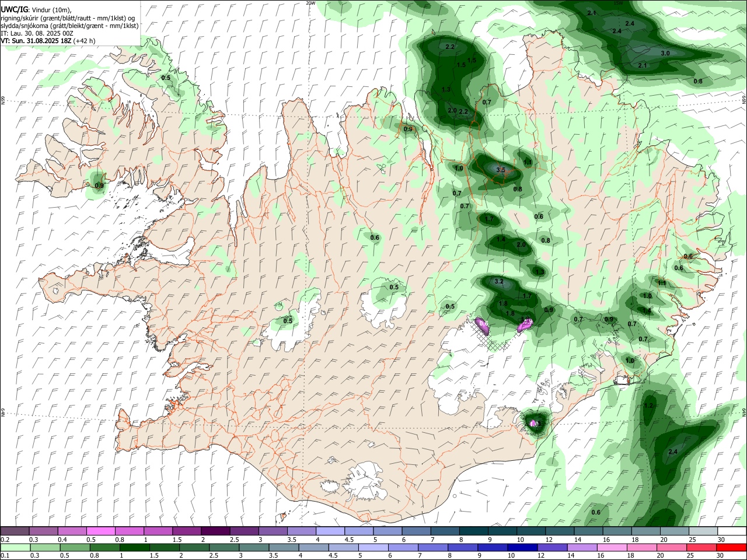
Task: Click the UWC/IG title in the header box
Action: [14, 10]
